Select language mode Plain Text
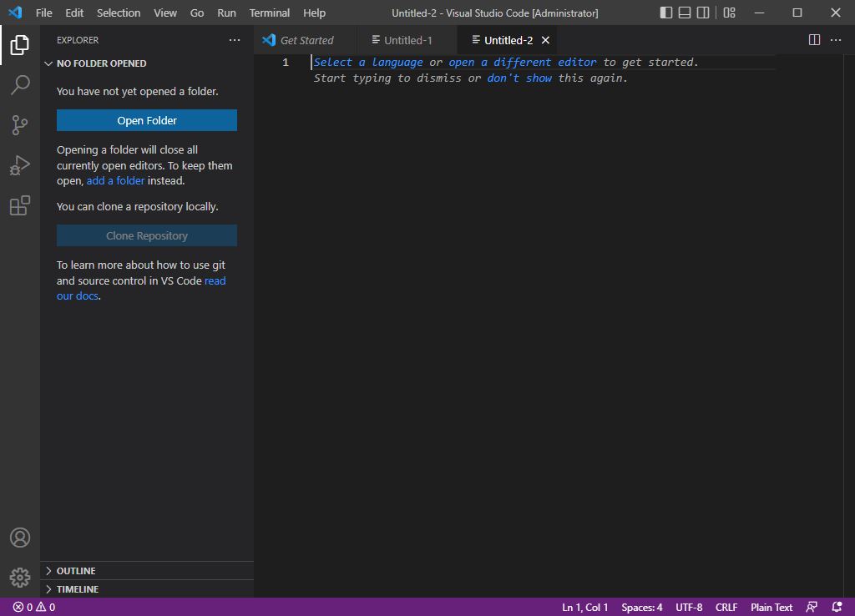 point(771,607)
